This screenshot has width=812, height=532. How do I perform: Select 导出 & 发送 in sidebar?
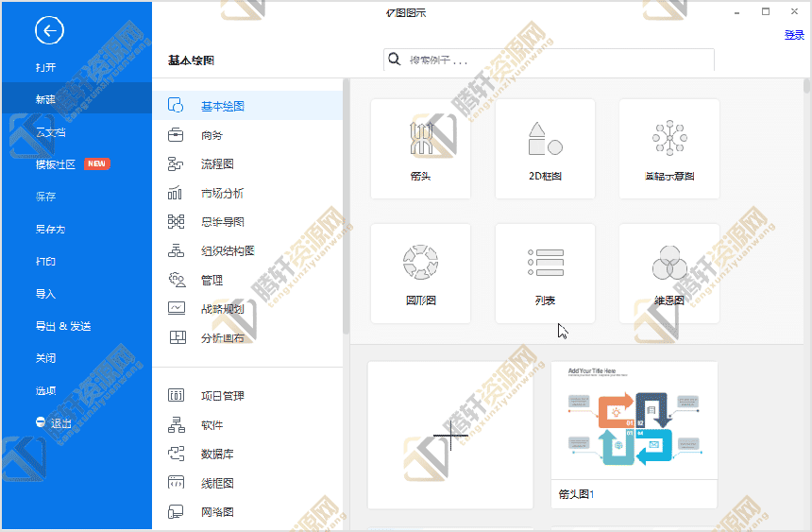(63, 326)
